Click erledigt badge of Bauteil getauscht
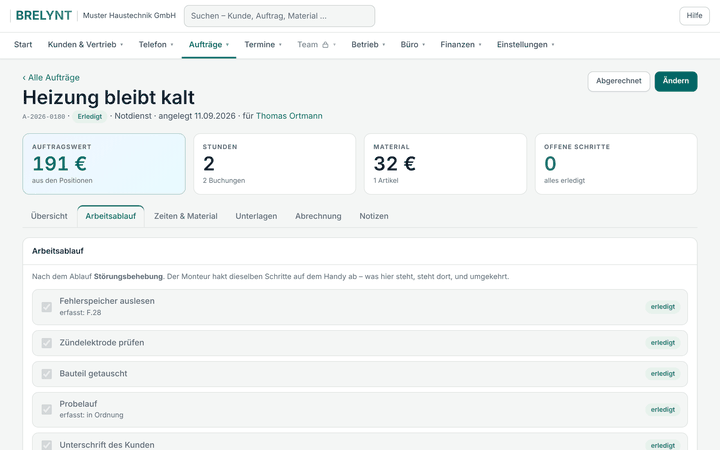The height and width of the screenshot is (450, 720). 663,374
